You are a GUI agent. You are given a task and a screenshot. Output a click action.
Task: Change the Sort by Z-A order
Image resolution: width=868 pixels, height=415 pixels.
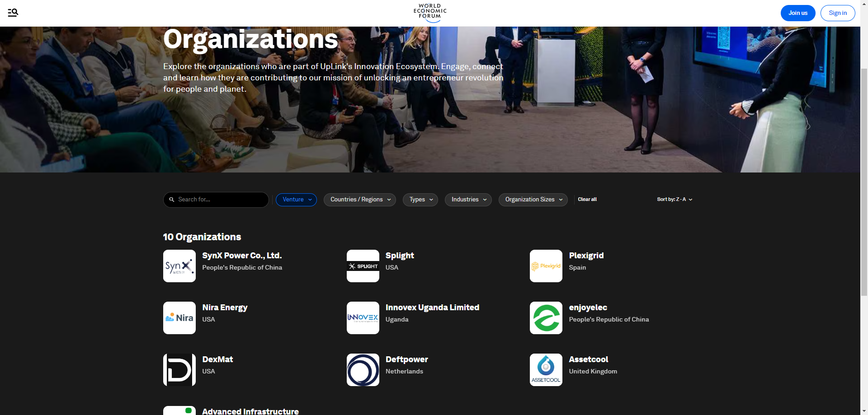[675, 200]
